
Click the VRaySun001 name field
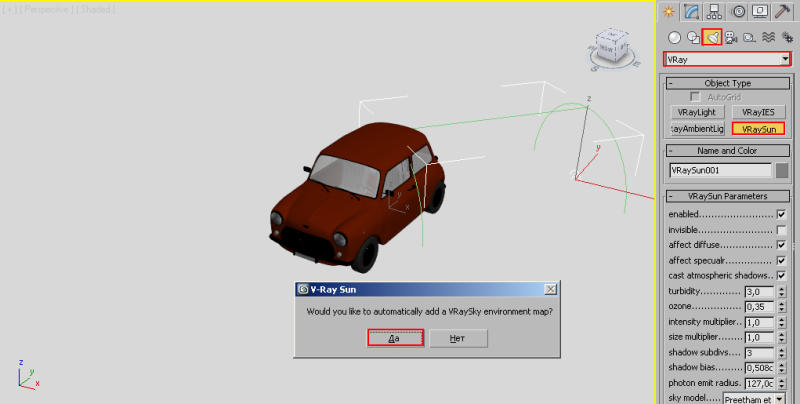(x=720, y=170)
